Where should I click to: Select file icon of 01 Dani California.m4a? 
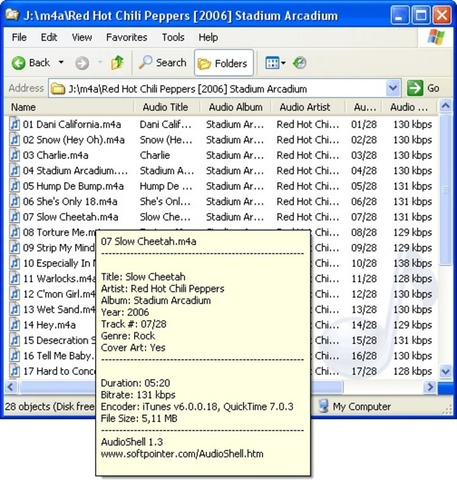[15, 124]
